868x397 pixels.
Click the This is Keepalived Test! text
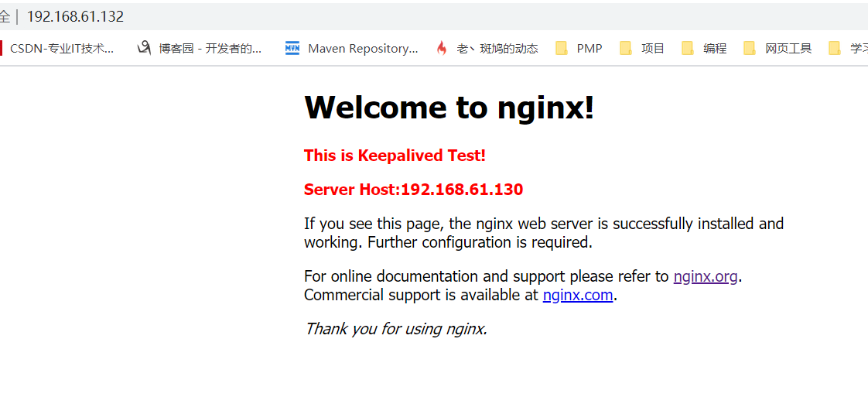(395, 156)
